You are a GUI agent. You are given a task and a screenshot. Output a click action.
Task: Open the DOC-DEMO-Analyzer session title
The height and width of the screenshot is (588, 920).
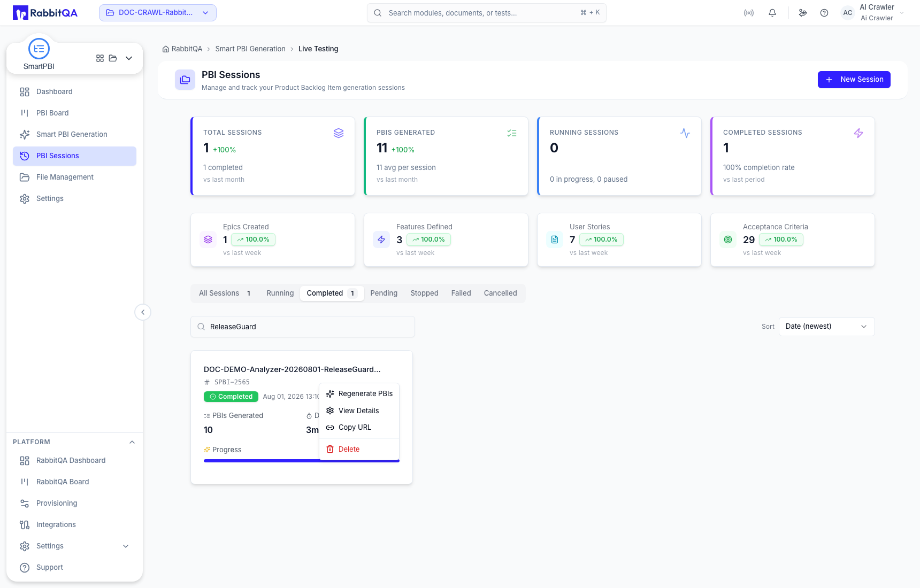pos(292,370)
